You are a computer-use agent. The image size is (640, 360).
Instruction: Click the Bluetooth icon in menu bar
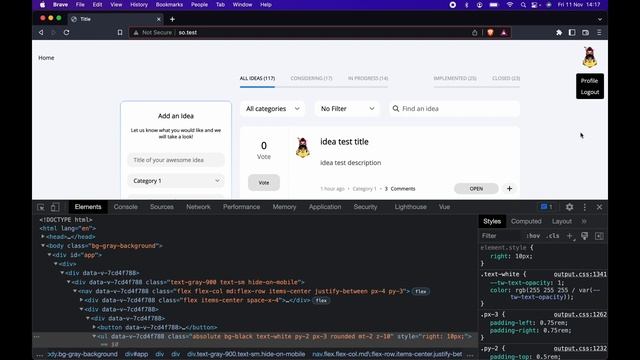[467, 5]
